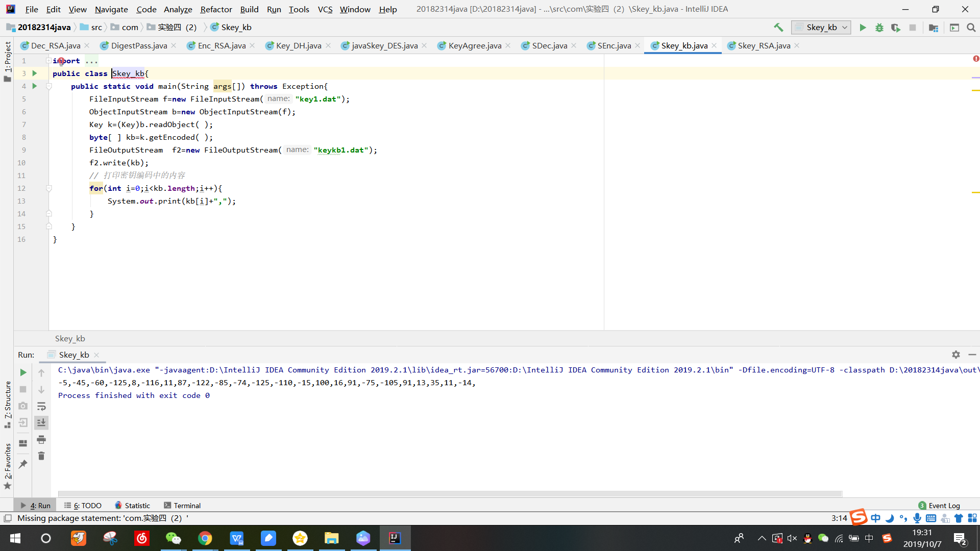Click the Project Structure icon in toolbar

(933, 28)
